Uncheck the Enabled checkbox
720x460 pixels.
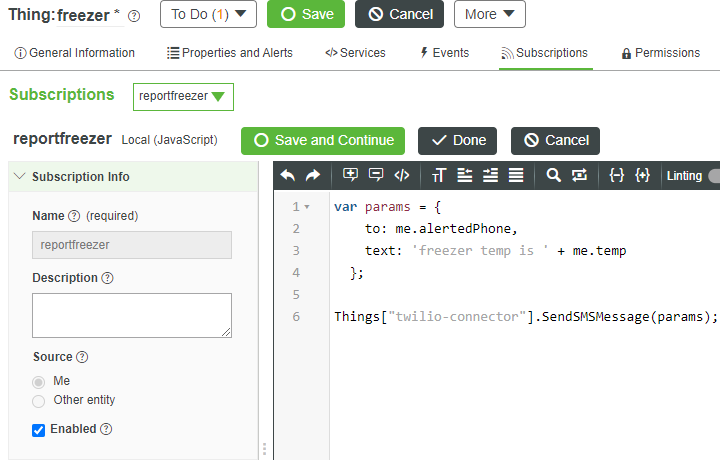click(x=39, y=430)
